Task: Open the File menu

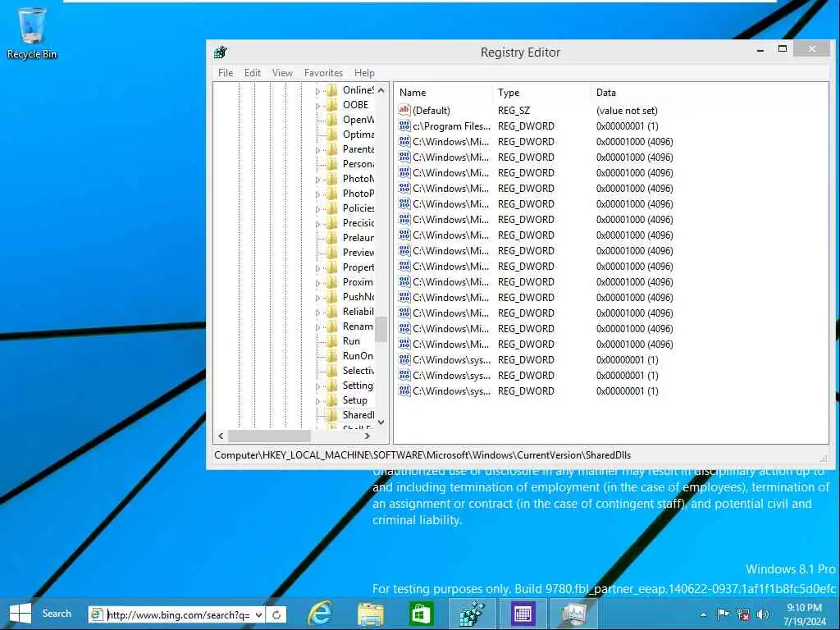Action: (226, 73)
